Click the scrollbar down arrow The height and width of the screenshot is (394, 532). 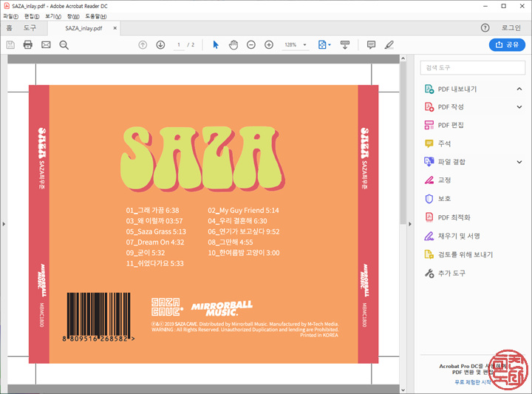(403, 390)
